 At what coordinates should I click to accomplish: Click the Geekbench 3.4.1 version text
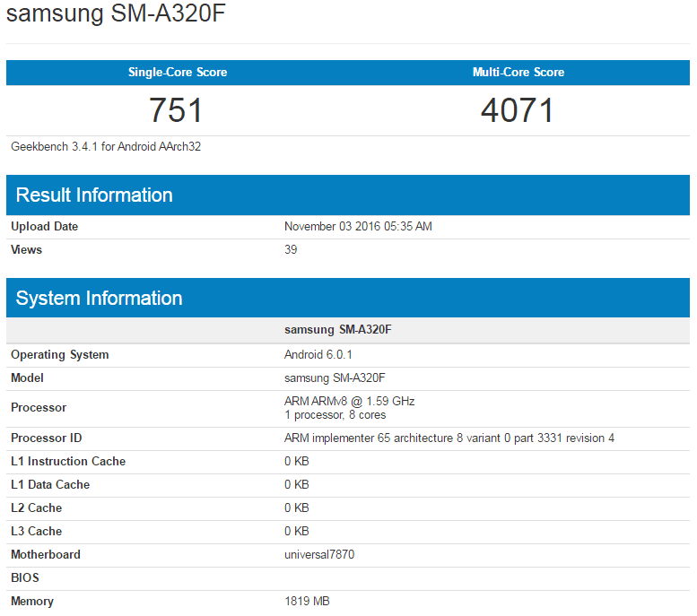tap(106, 146)
